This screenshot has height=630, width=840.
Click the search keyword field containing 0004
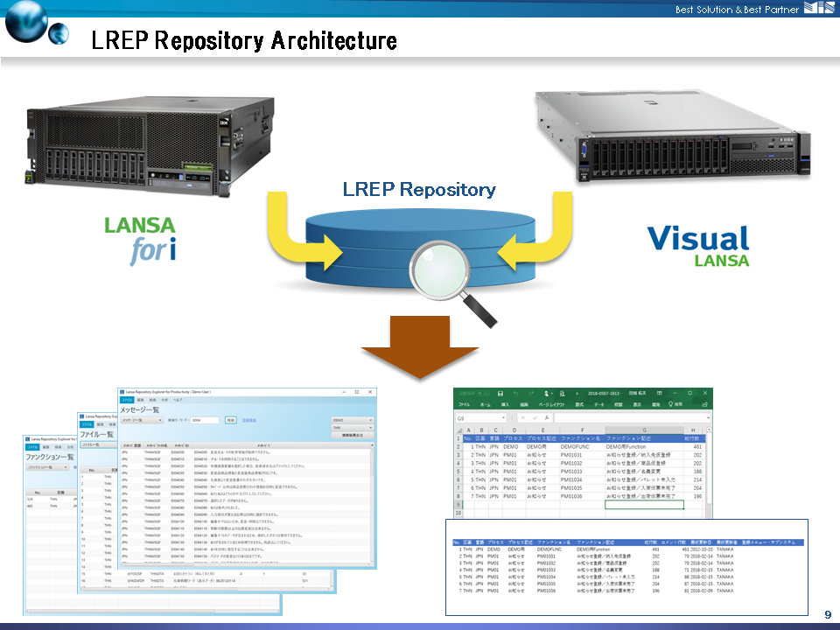pyautogui.click(x=205, y=420)
